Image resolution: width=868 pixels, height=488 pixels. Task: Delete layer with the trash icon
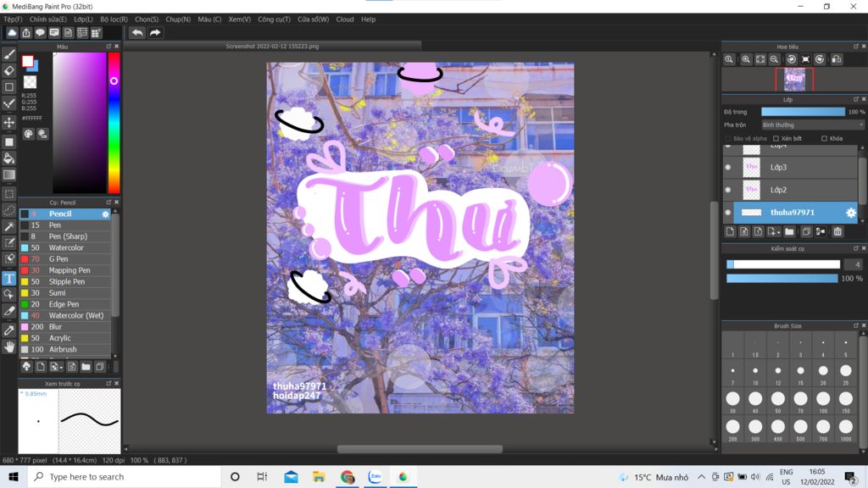coord(837,232)
